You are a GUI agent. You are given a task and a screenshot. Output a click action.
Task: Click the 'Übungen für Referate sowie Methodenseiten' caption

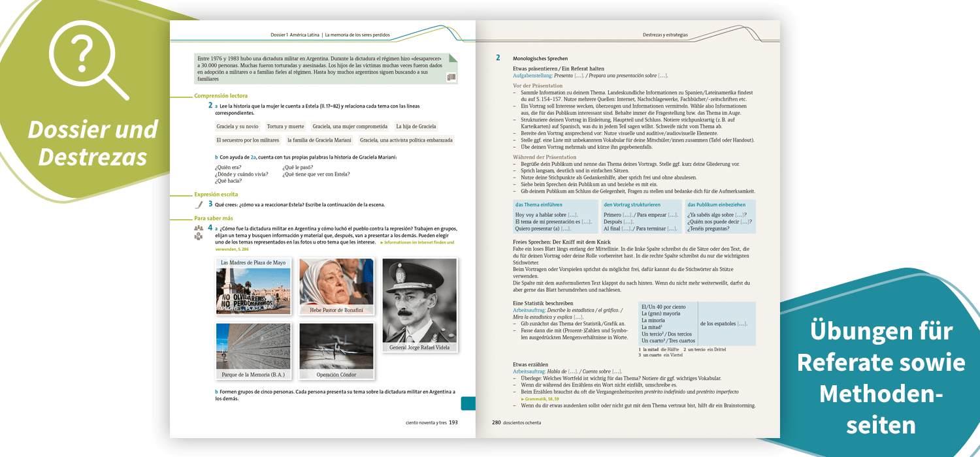click(x=881, y=378)
